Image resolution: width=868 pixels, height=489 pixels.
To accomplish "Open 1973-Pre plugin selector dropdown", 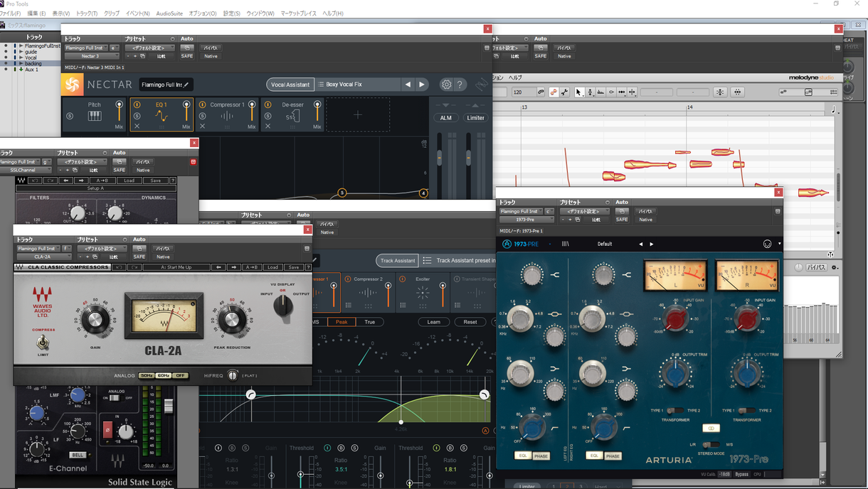I will point(526,220).
